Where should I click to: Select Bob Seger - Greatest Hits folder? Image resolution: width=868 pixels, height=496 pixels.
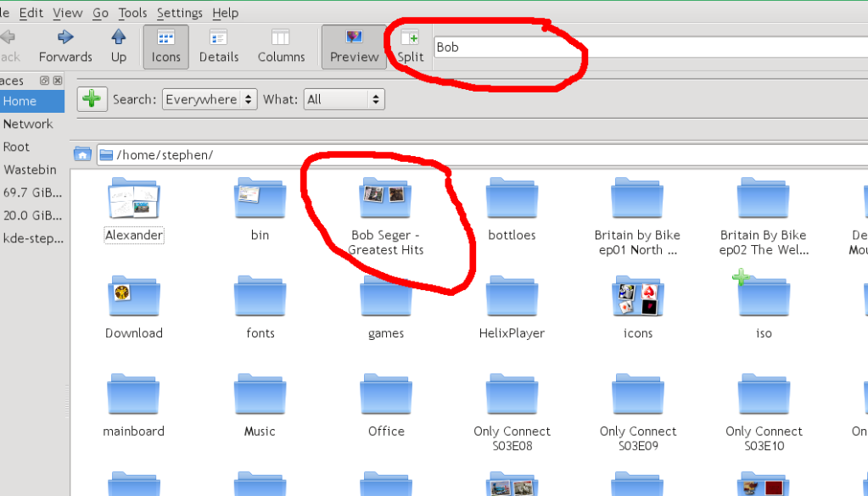click(x=386, y=217)
